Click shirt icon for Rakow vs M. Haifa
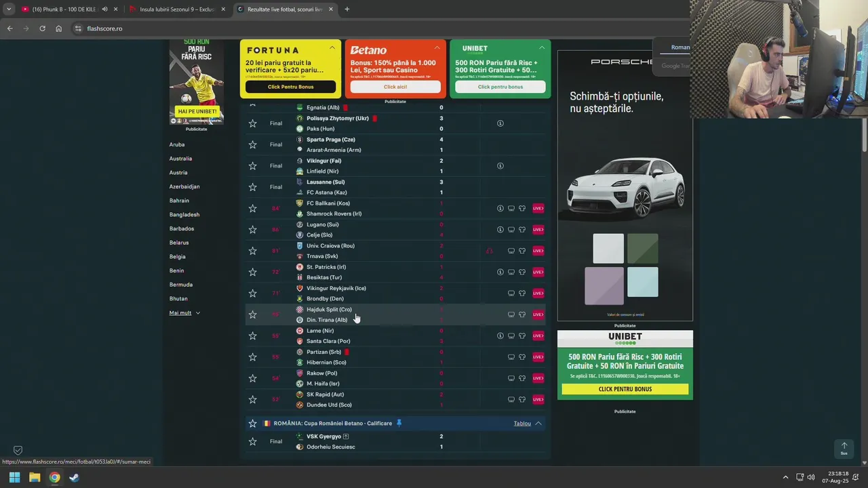This screenshot has height=488, width=868. 522,378
